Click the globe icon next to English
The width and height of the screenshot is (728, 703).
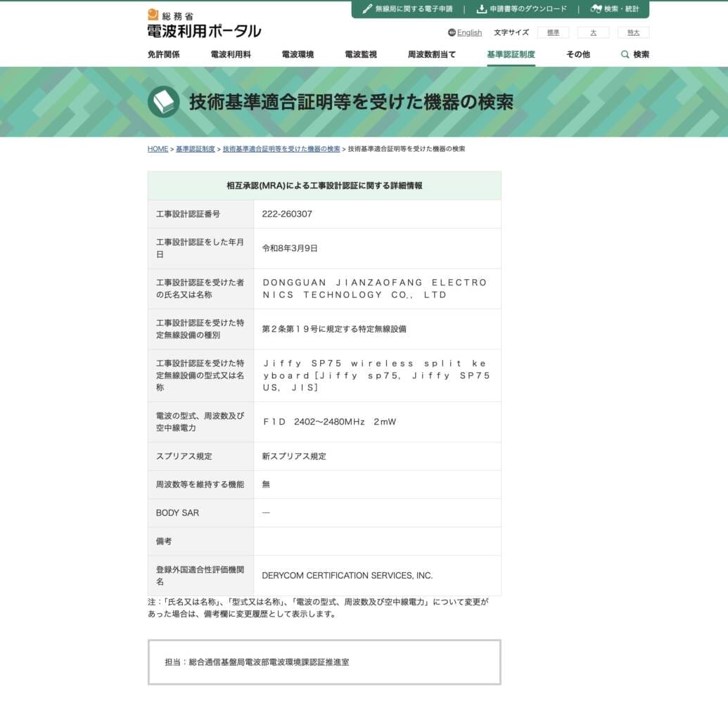point(452,32)
